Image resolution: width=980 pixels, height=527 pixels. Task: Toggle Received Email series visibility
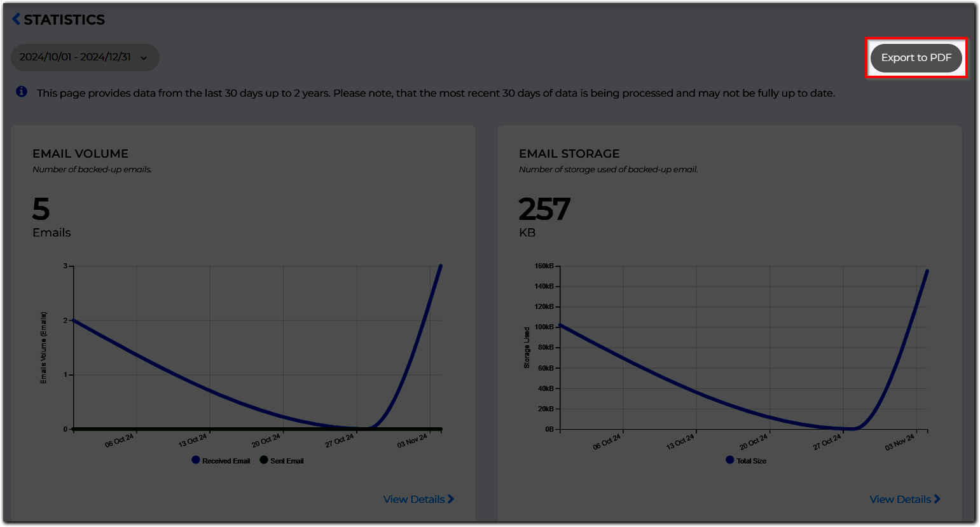[x=195, y=460]
